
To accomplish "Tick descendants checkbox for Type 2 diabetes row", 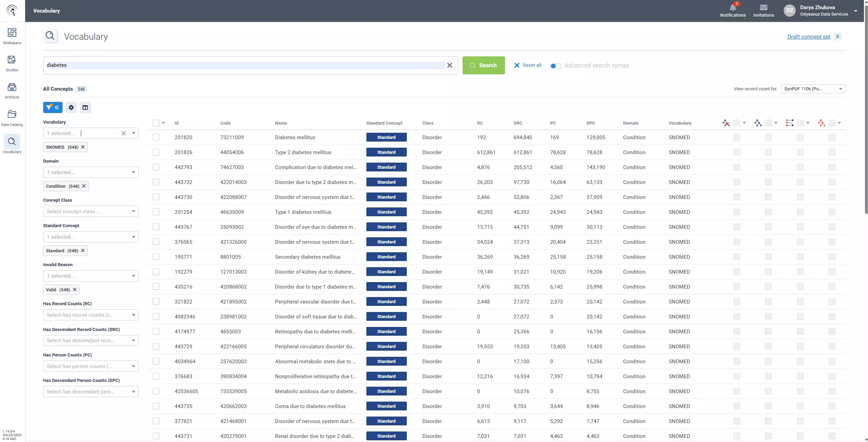I will pos(768,152).
